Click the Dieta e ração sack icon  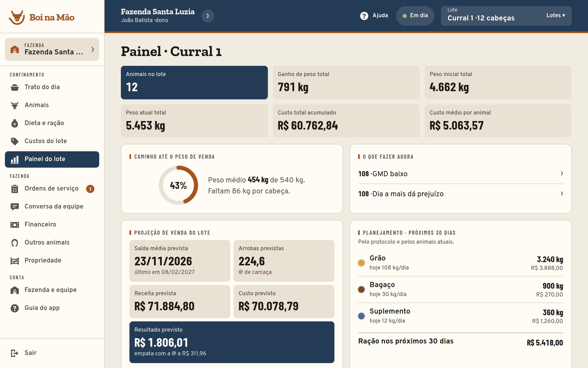tap(14, 123)
